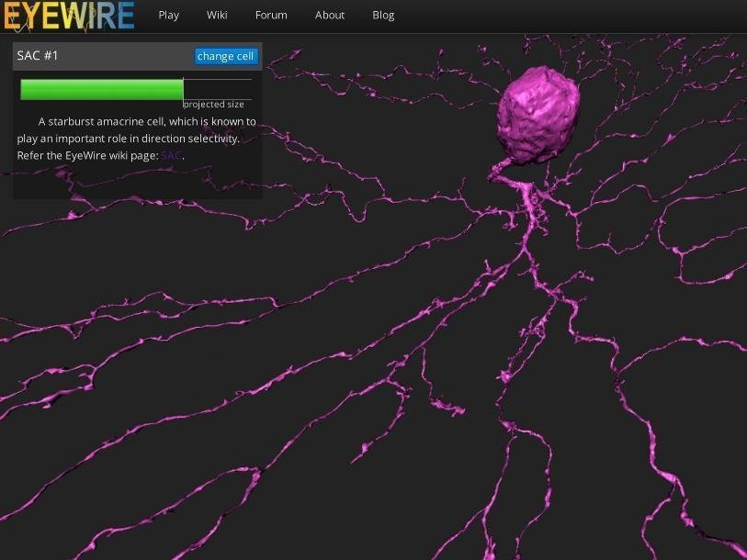Click the vertical projected size marker line
Image resolution: width=747 pixels, height=560 pixels.
tap(184, 89)
